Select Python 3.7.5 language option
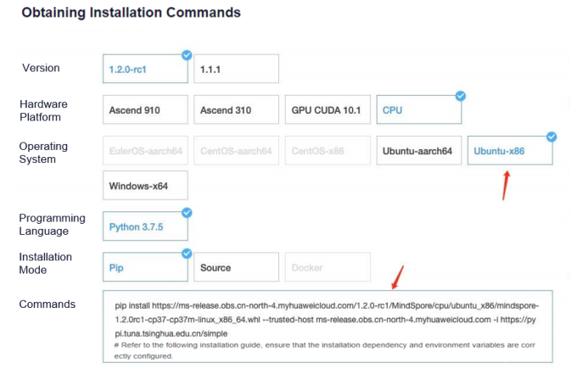Viewport: 588px width, 374px height. [145, 226]
